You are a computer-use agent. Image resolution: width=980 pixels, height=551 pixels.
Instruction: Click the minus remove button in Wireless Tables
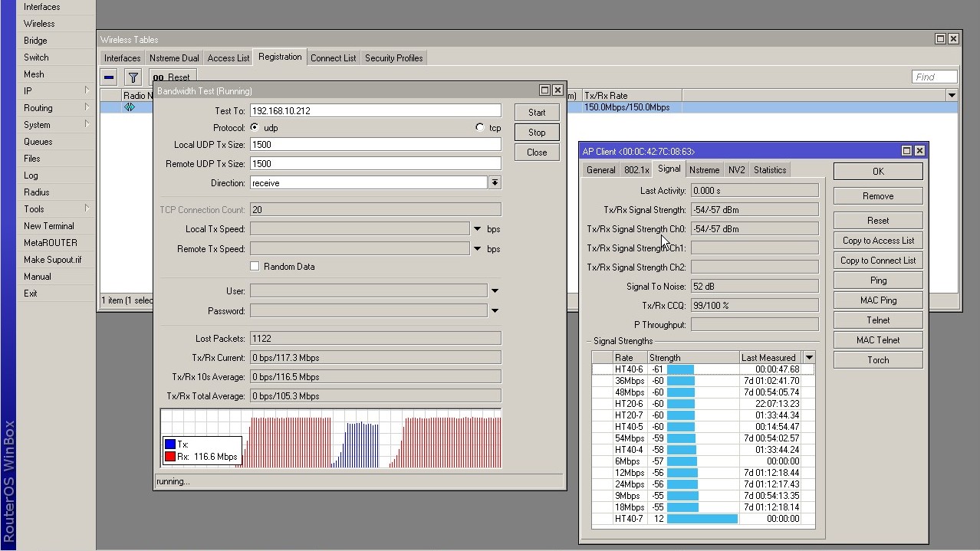point(109,77)
